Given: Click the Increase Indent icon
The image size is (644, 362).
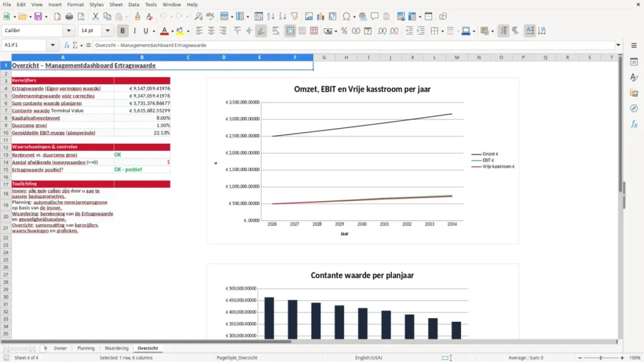Looking at the screenshot, I should 409,31.
